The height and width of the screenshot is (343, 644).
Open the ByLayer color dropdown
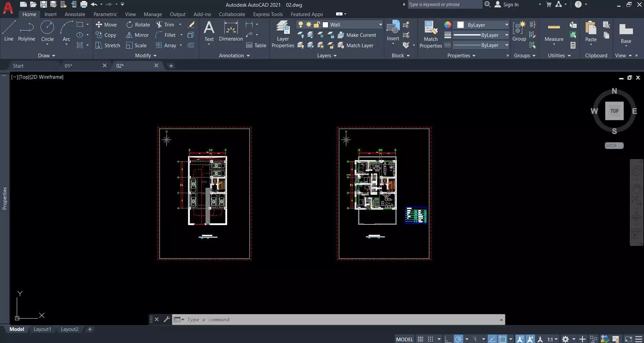[506, 25]
